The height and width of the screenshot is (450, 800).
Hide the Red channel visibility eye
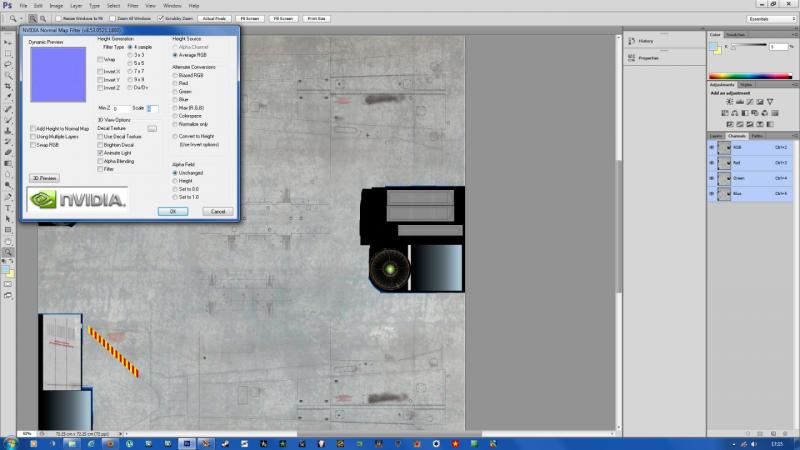point(712,163)
